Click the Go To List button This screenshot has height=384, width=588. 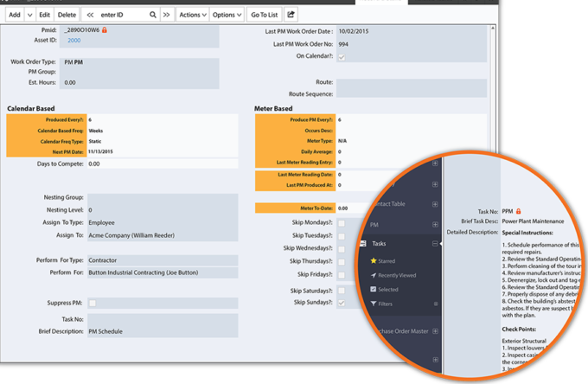[x=265, y=15]
